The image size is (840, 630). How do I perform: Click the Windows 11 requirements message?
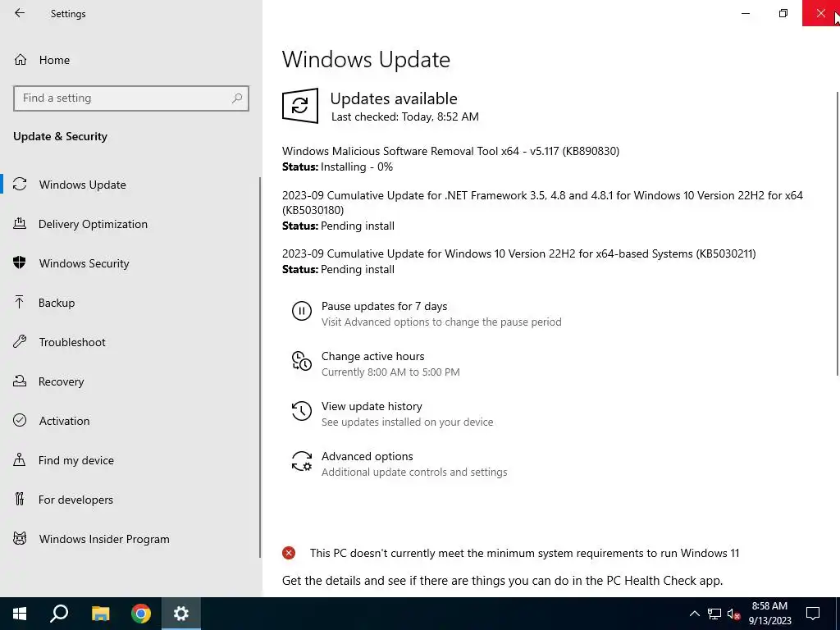click(x=524, y=553)
